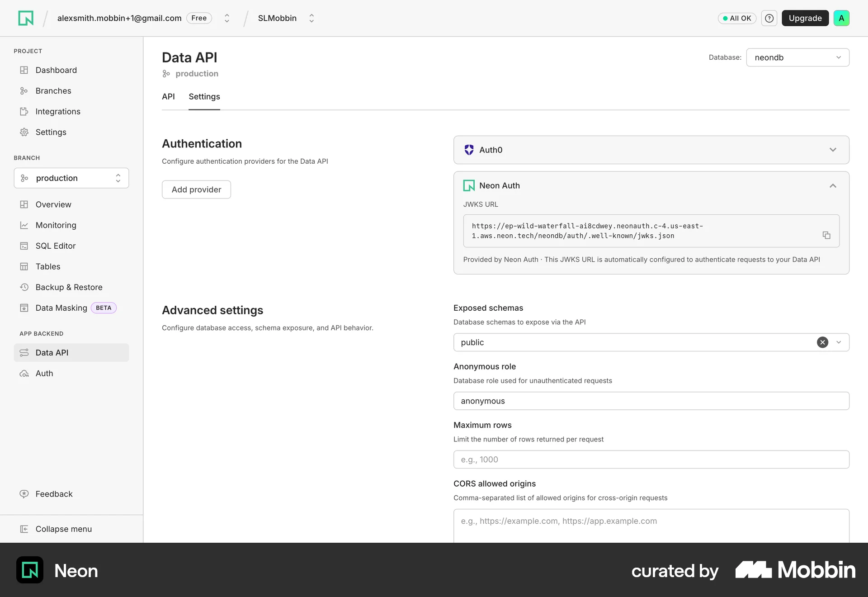868x597 pixels.
Task: Open the Monitoring page
Action: pos(71,225)
